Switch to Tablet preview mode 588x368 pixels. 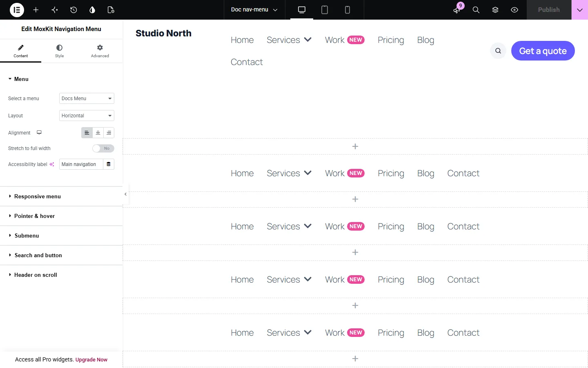(325, 10)
